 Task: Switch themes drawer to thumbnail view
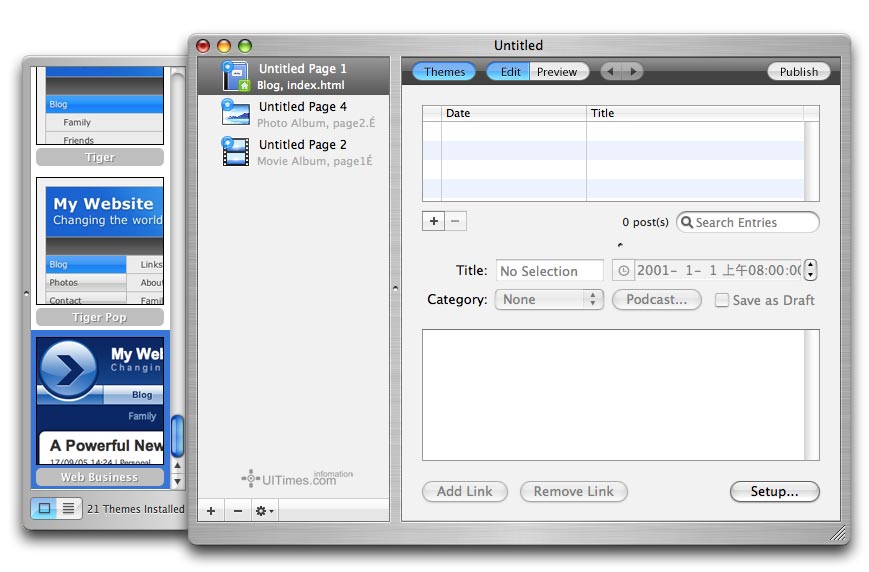[44, 508]
